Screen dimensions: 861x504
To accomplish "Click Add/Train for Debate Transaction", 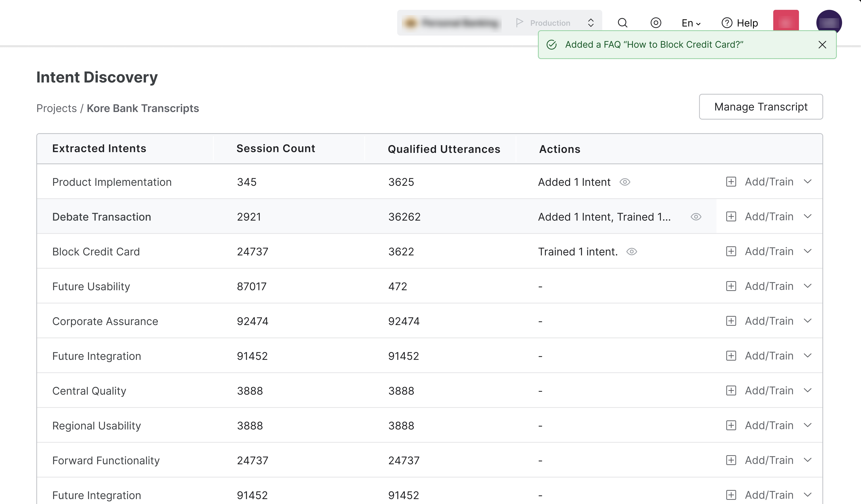I will click(x=769, y=217).
